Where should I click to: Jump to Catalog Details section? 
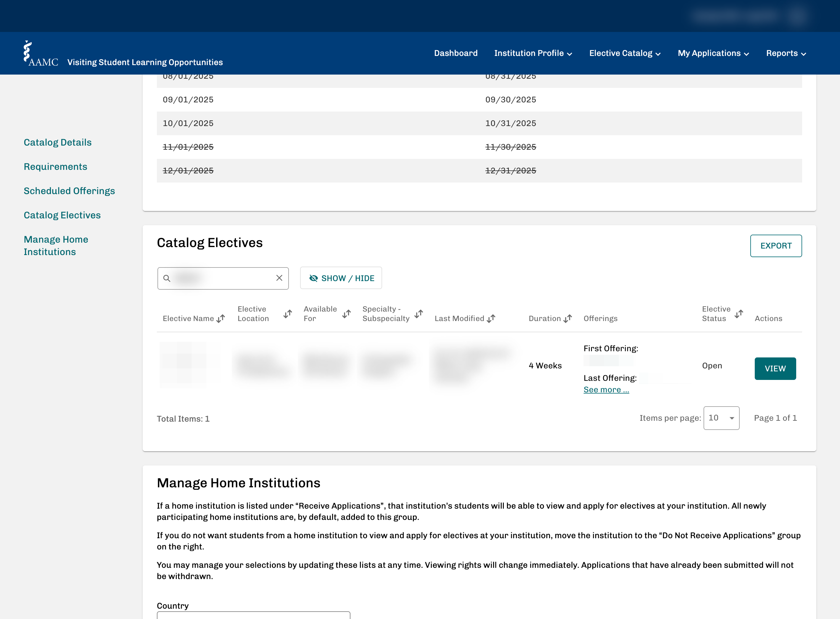[x=58, y=142]
